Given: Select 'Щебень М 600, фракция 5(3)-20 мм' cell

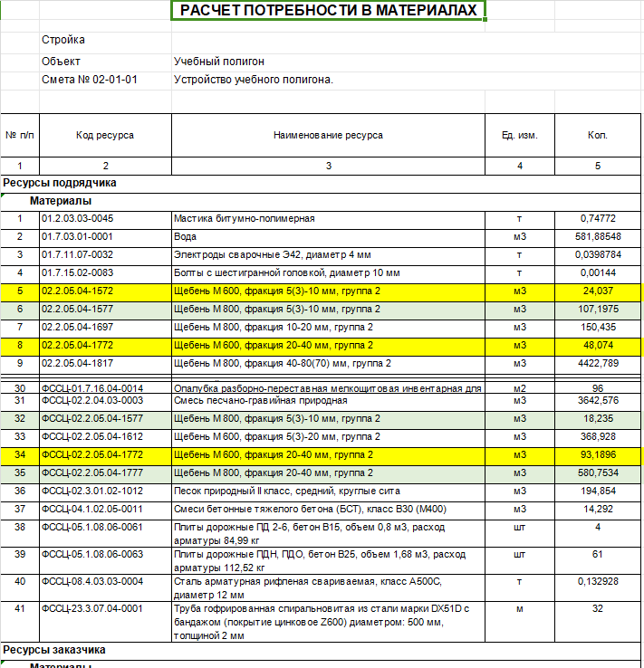Looking at the screenshot, I should pyautogui.click(x=328, y=437).
